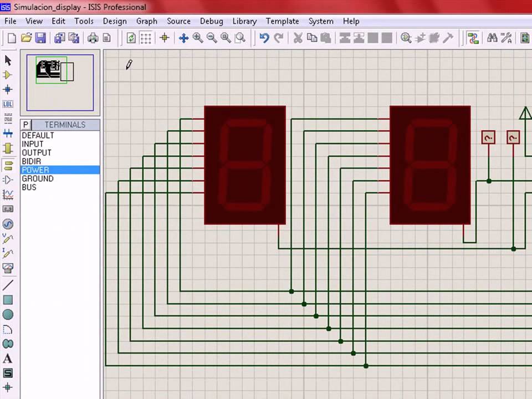Select the Buses Mode tool
The image size is (532, 399).
coord(8,134)
